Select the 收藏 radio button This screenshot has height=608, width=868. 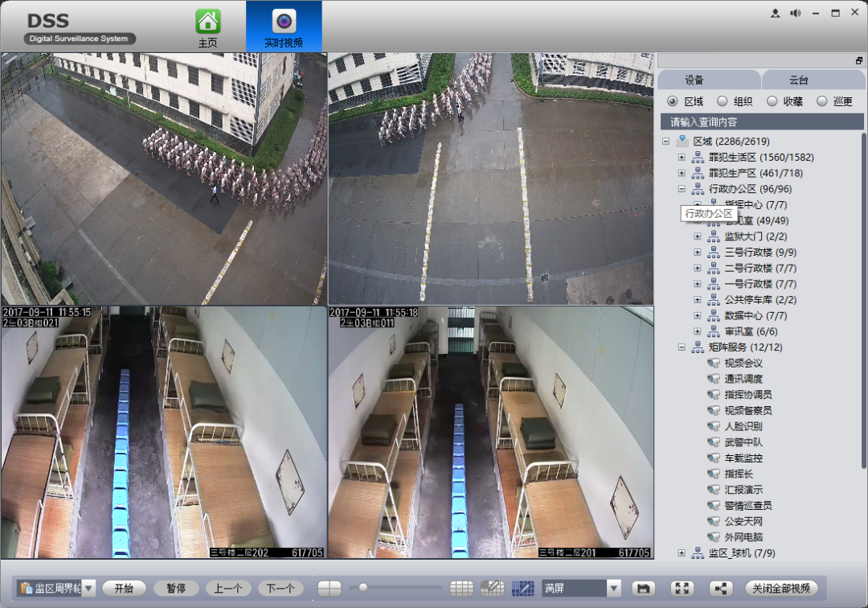[x=772, y=101]
